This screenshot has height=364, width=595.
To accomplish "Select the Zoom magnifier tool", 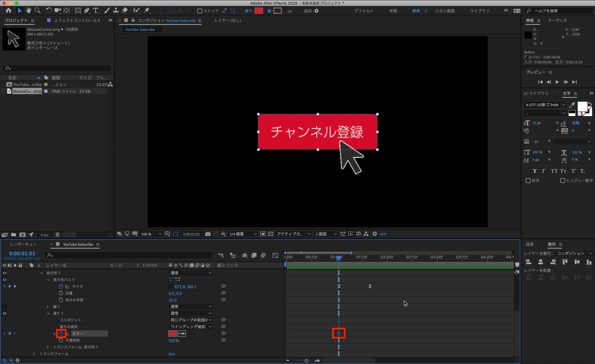I will point(37,10).
